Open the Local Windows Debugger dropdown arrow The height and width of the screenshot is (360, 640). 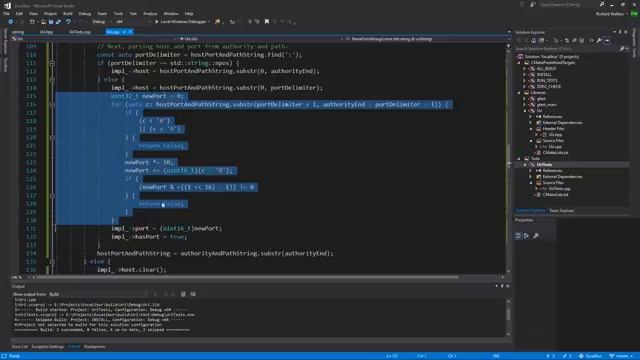[209, 22]
